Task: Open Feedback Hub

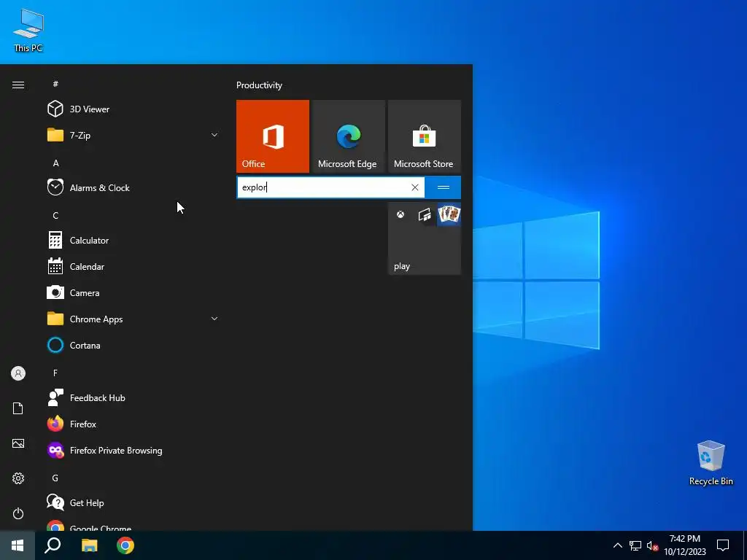Action: pos(133,397)
